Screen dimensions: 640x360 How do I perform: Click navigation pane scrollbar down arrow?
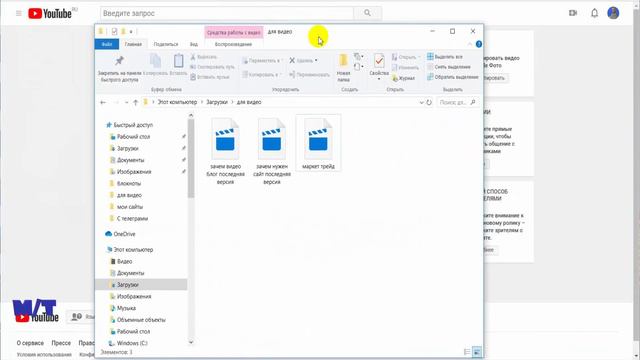click(x=191, y=342)
